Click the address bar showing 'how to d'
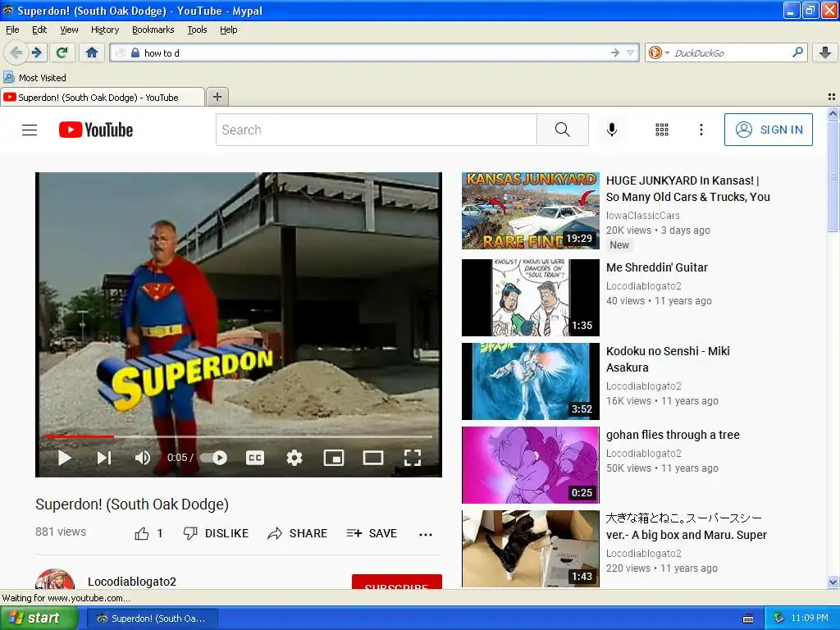The height and width of the screenshot is (630, 840). click(x=375, y=52)
